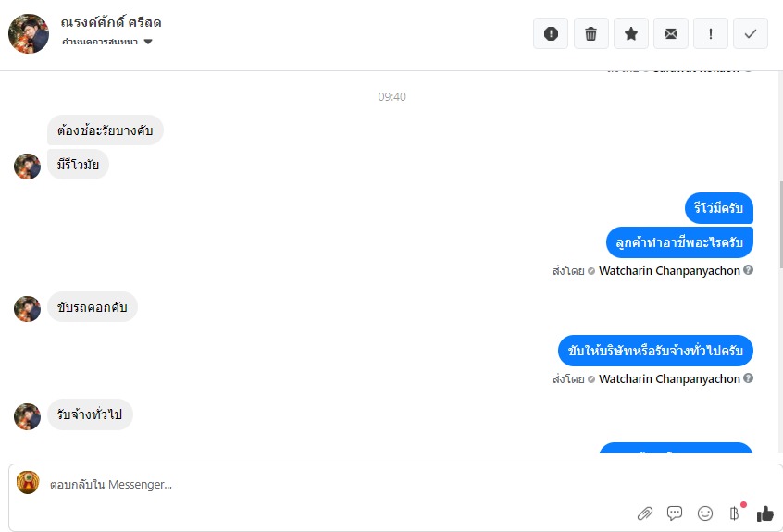Mark conversation done with checkmark icon
This screenshot has height=532, width=783.
tap(751, 34)
